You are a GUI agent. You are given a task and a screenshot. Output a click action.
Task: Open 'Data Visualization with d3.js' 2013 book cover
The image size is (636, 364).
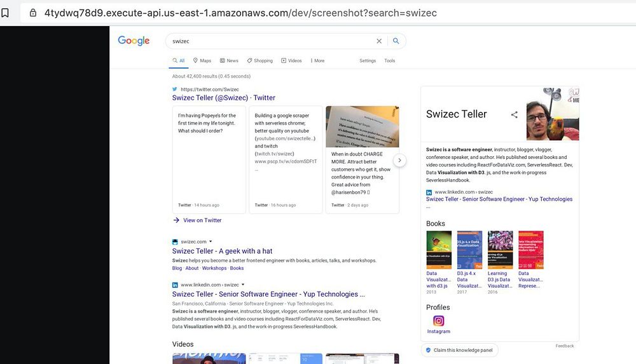(x=439, y=250)
